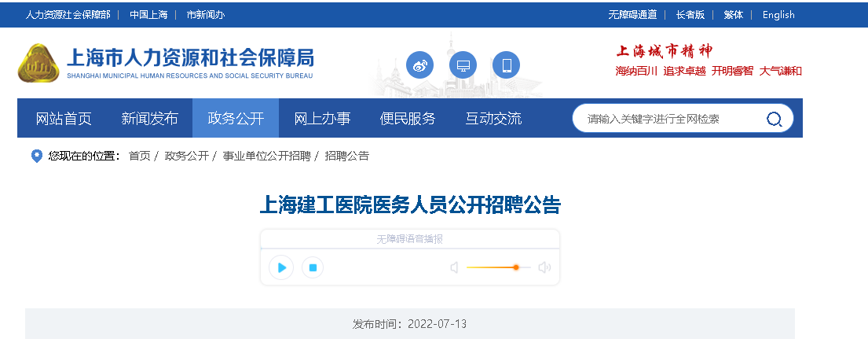Click the 上海城市精神 red heading
868x350 pixels.
[x=665, y=52]
